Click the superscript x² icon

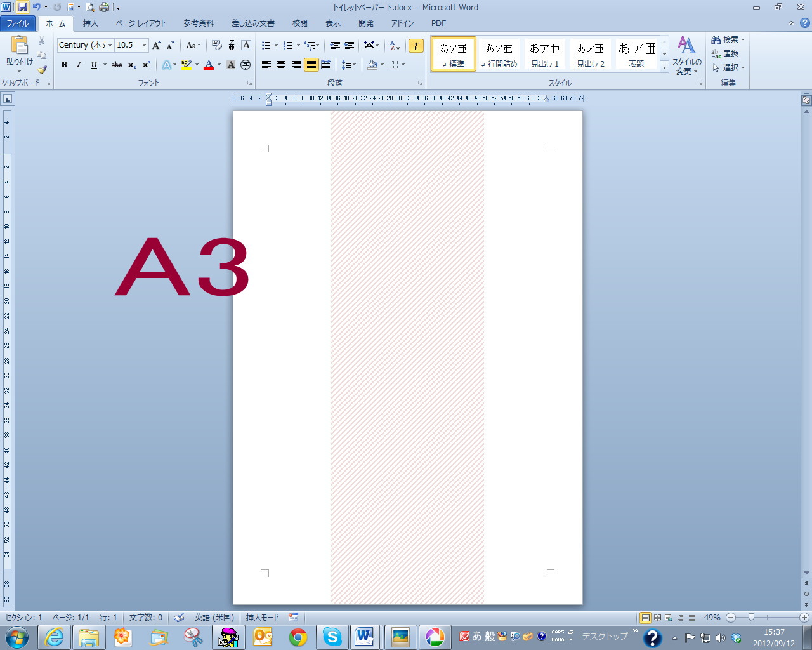pyautogui.click(x=146, y=65)
